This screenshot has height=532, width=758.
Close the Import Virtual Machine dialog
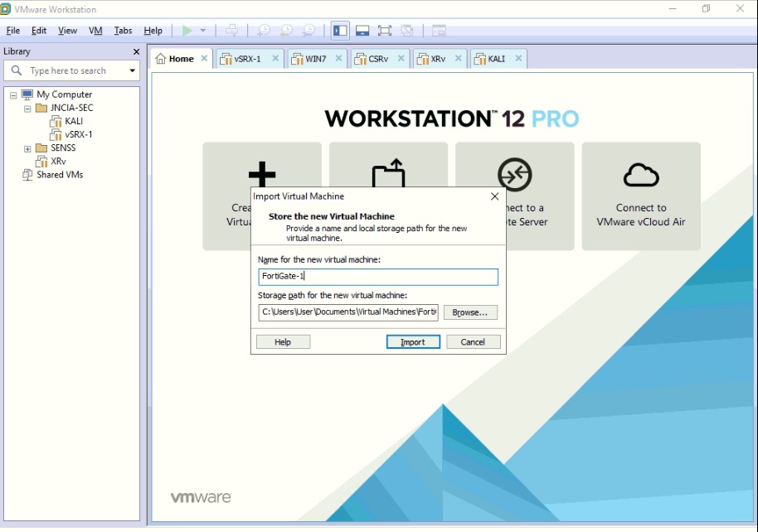tap(494, 196)
